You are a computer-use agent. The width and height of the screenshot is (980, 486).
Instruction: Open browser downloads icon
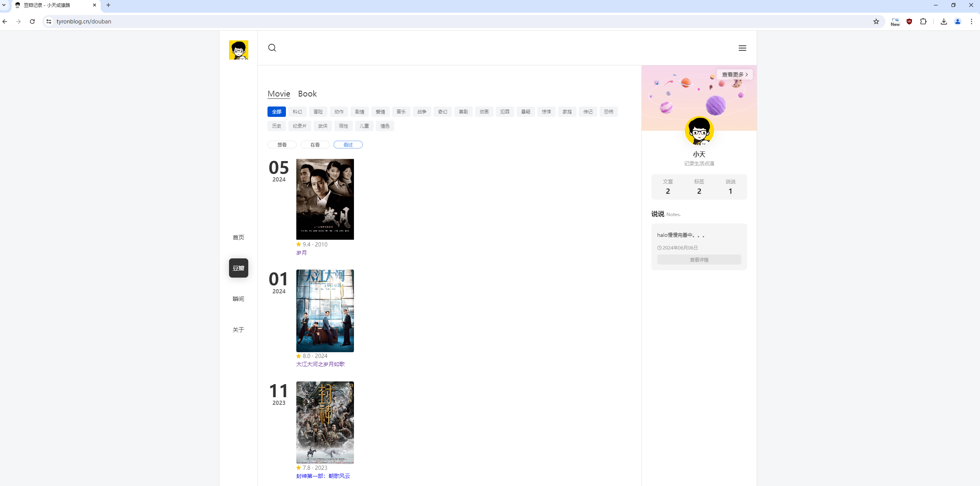[x=943, y=22]
